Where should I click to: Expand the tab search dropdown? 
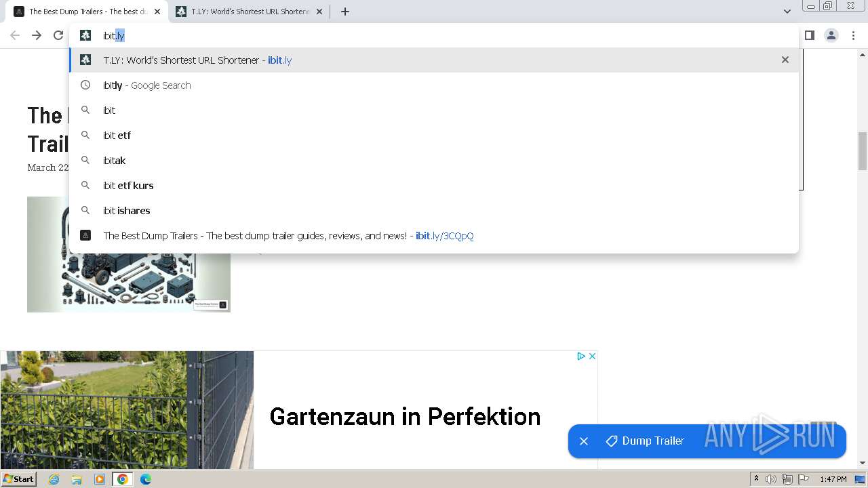tap(787, 12)
